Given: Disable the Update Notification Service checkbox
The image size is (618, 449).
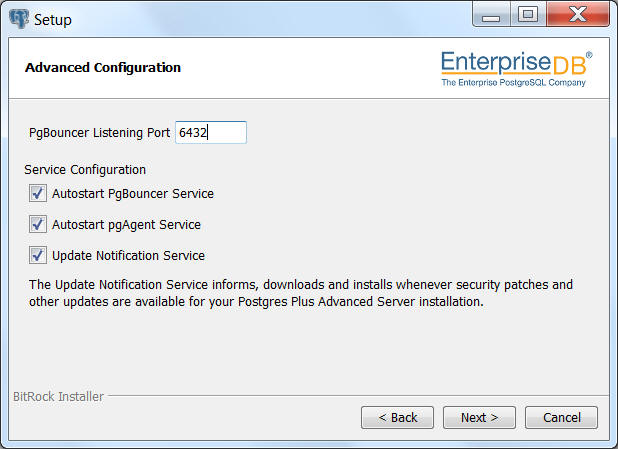Looking at the screenshot, I should tap(38, 255).
